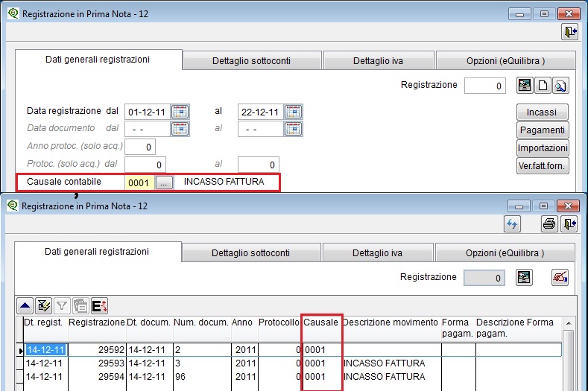This screenshot has height=391, width=588.
Task: Click search document icon near Registrazione
Action: click(560, 86)
